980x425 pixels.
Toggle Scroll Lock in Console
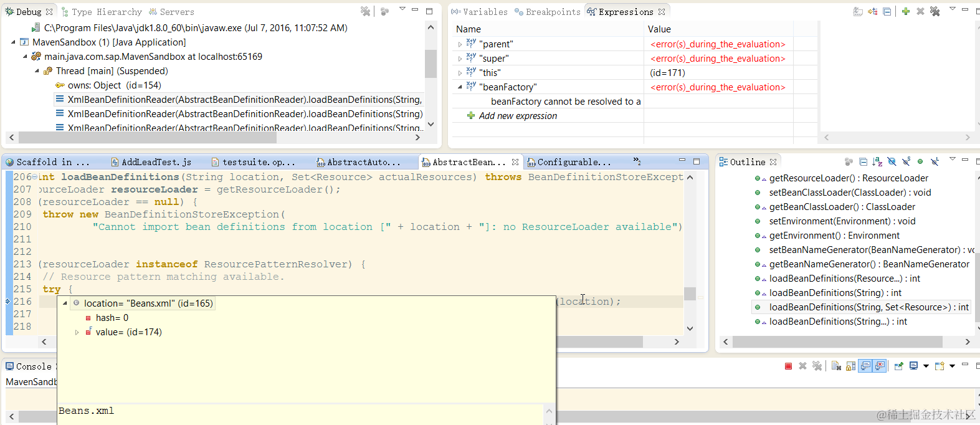point(850,366)
